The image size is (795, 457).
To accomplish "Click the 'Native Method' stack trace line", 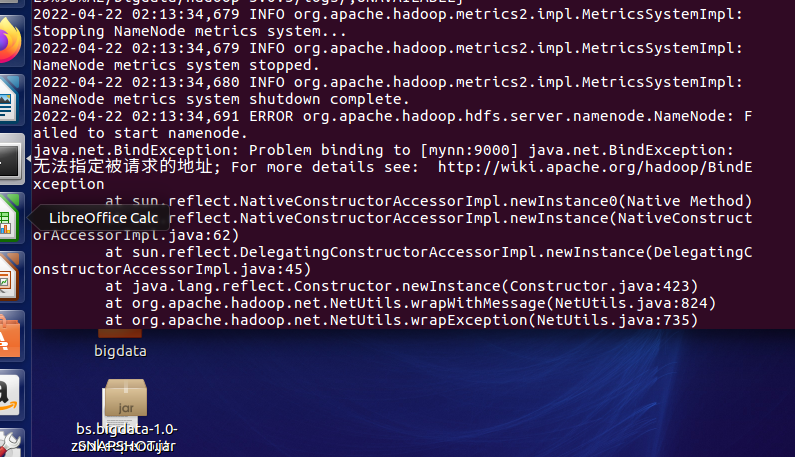I will (428, 201).
